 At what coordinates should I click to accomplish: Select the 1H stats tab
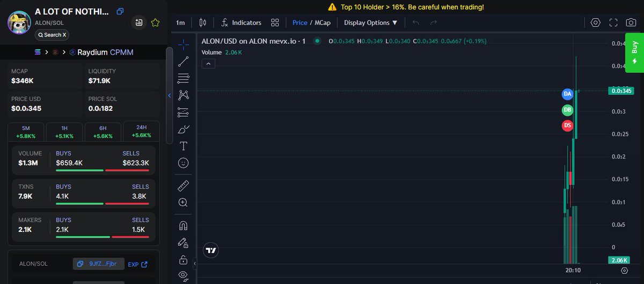(64, 132)
